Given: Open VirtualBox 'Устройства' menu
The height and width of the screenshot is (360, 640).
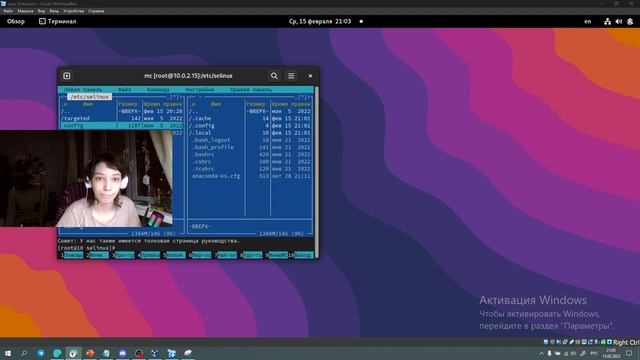Looking at the screenshot, I should pyautogui.click(x=73, y=11).
